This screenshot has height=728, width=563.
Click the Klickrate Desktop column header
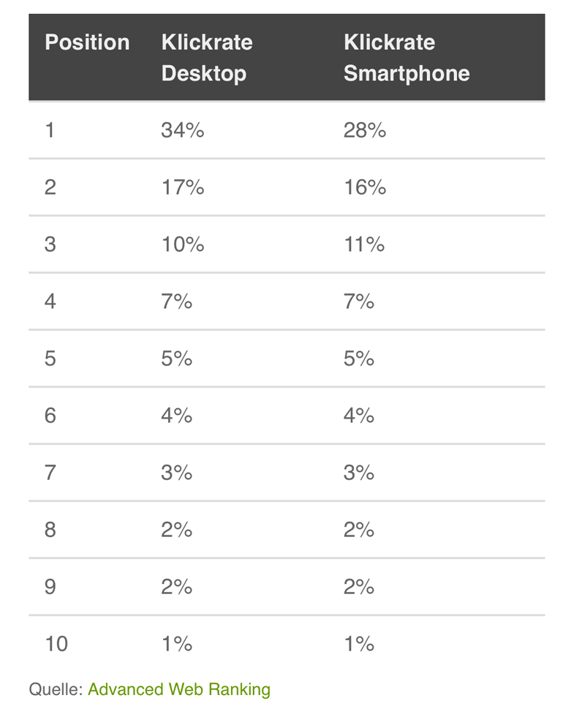click(207, 58)
